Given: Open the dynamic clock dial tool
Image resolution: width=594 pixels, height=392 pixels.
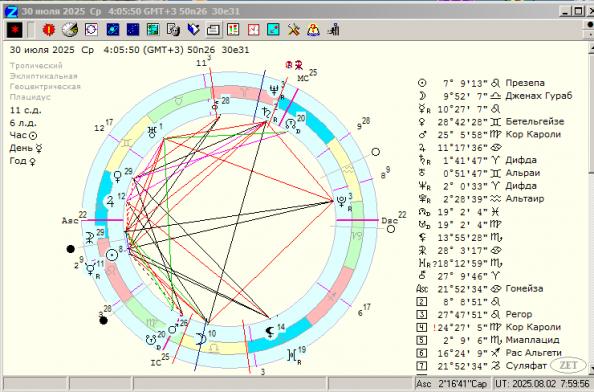Looking at the screenshot, I should pyautogui.click(x=70, y=30).
